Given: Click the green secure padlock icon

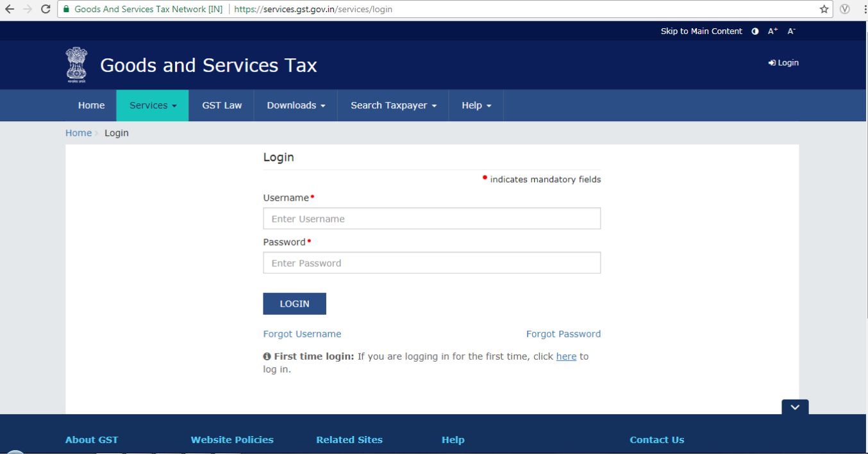Looking at the screenshot, I should (x=66, y=9).
